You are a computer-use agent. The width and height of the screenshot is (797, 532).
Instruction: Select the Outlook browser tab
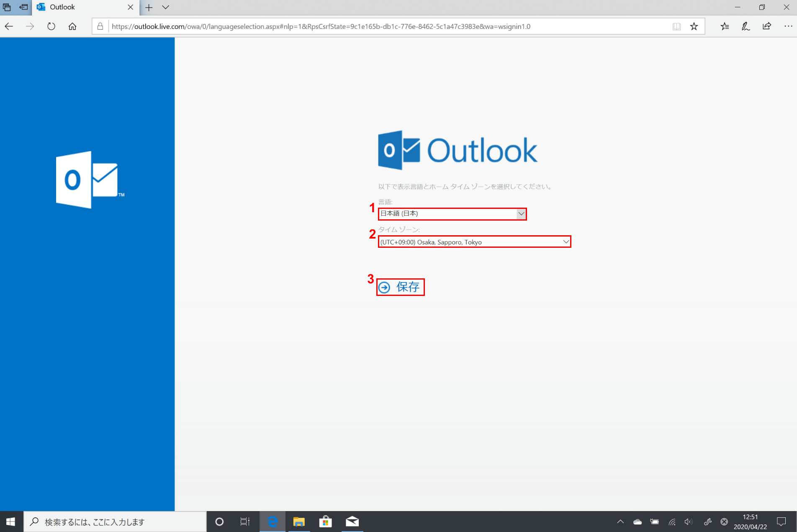click(x=85, y=7)
